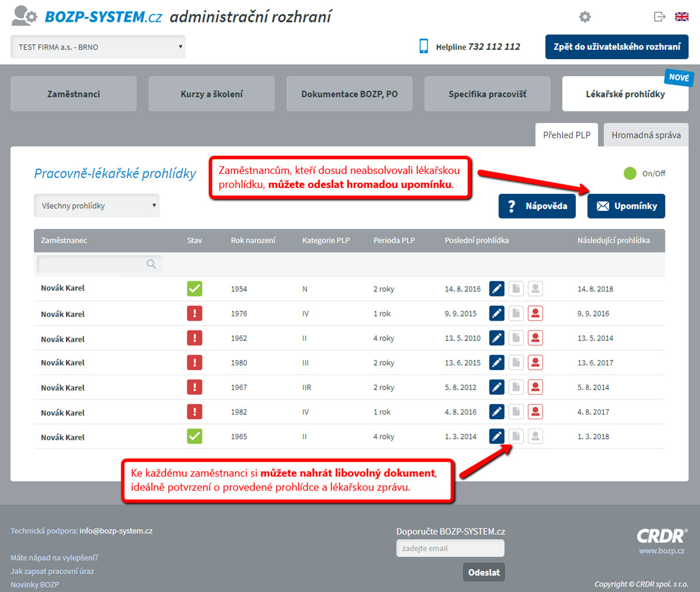Open the document icon in the 1965 row

[x=516, y=436]
